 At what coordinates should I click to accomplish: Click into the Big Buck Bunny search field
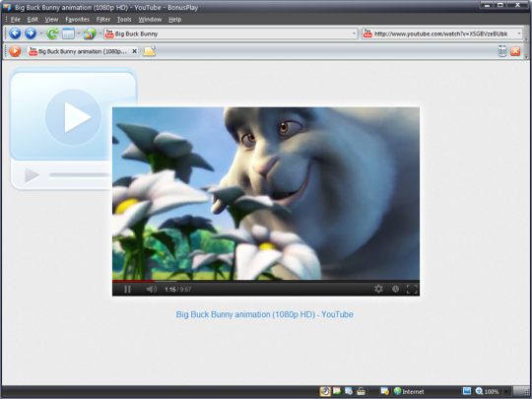pos(231,33)
